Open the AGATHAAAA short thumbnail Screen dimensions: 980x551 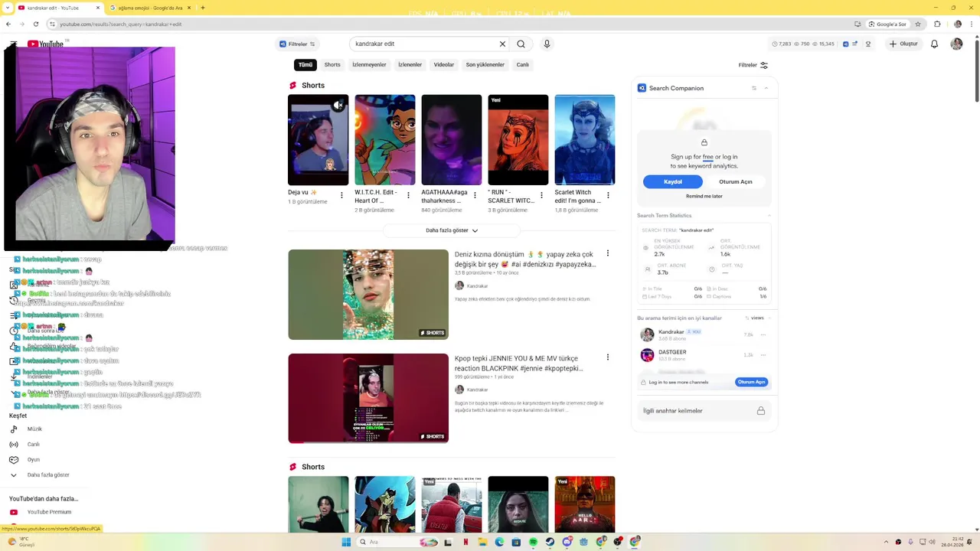coord(452,140)
